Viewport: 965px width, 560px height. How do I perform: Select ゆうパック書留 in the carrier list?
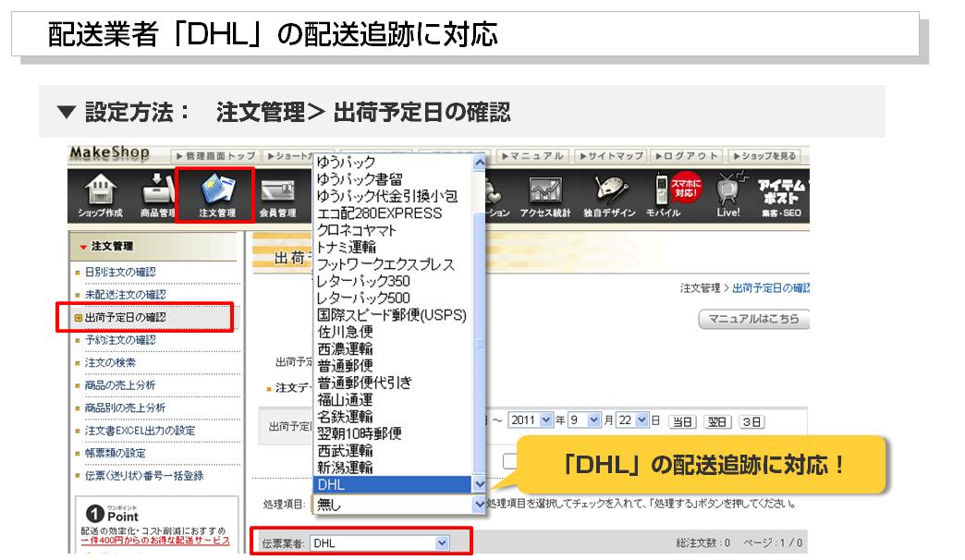394,179
